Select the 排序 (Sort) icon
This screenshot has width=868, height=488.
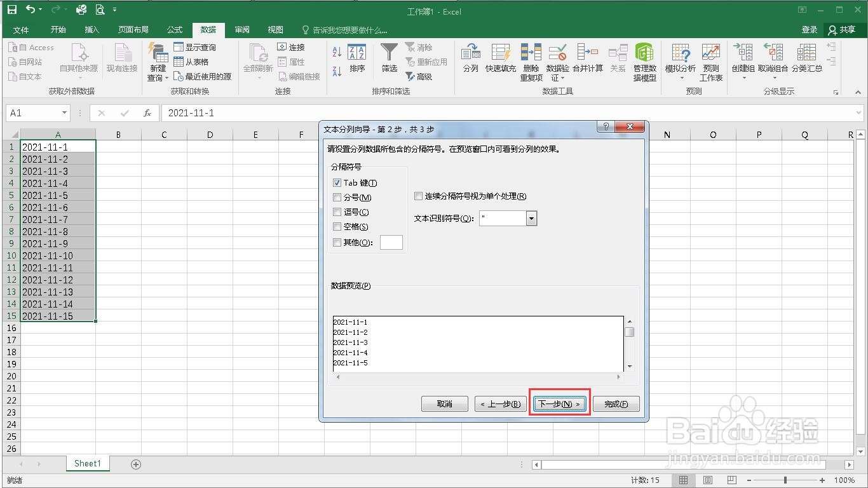click(357, 57)
